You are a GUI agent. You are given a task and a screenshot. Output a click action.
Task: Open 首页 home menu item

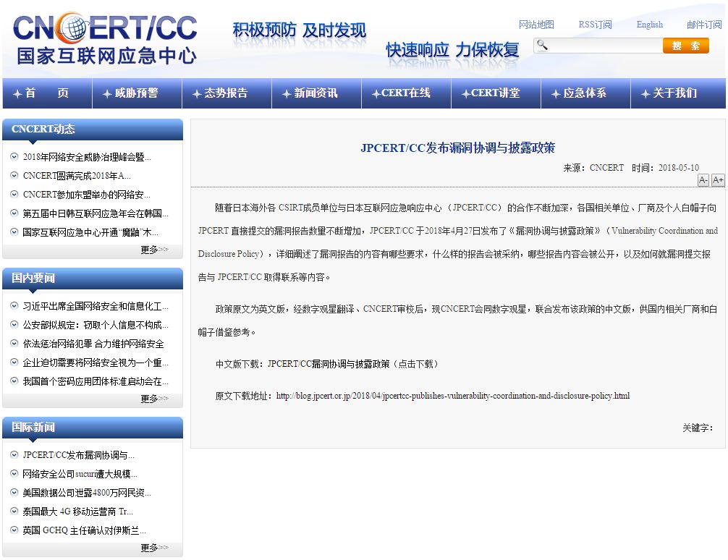click(x=47, y=93)
